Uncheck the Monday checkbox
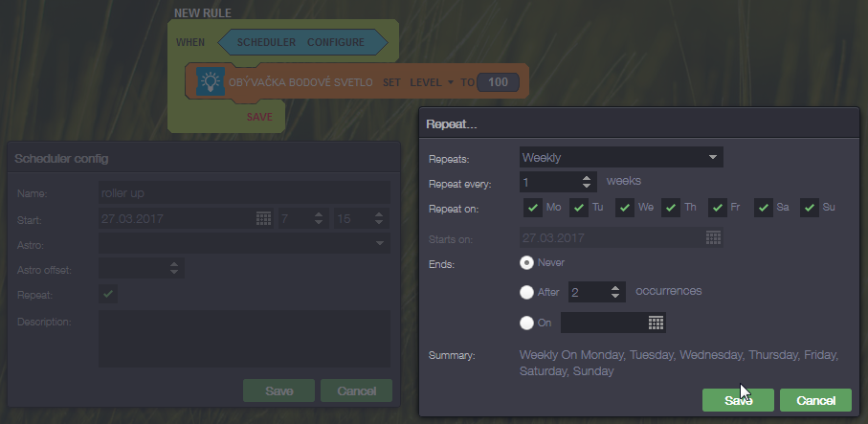 pos(533,208)
